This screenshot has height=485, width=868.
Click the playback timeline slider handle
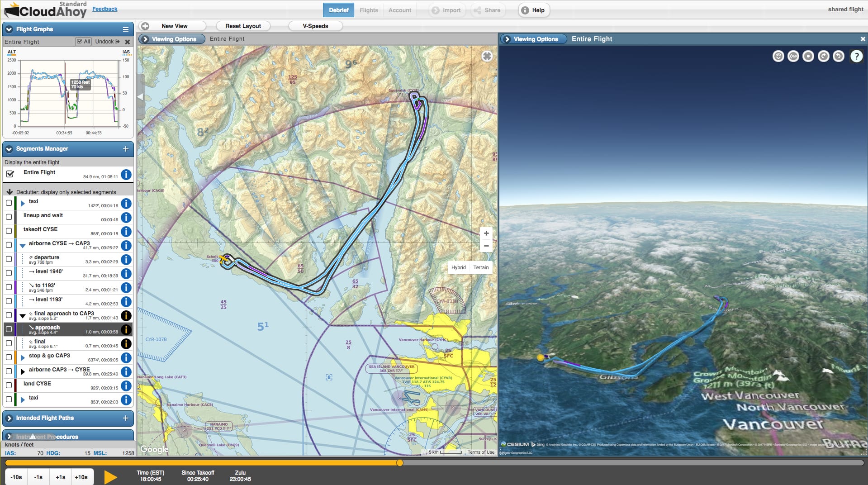coord(399,463)
